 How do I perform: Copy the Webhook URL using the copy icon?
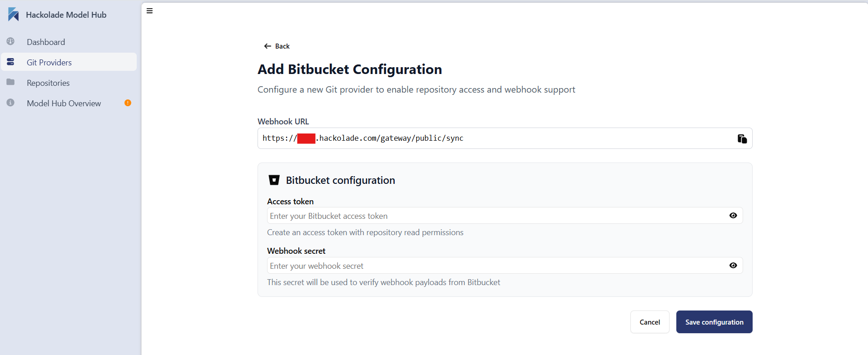(x=741, y=138)
